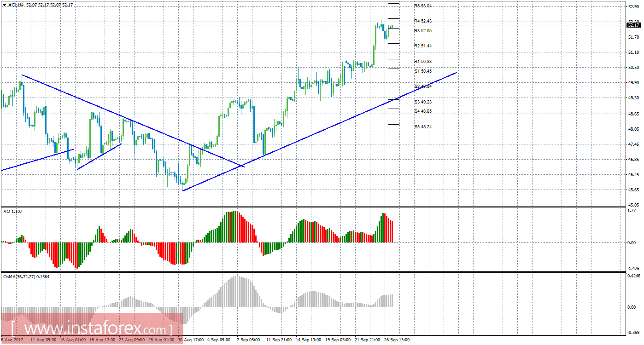Select the R2 51.44 pivot label

(x=422, y=46)
